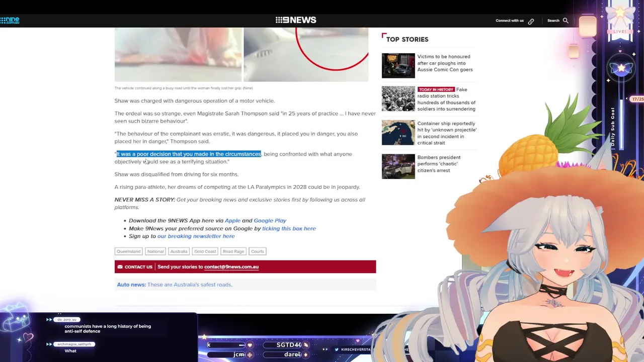Image resolution: width=644 pixels, height=362 pixels.
Task: Click article image with red circle
Action: point(306,54)
